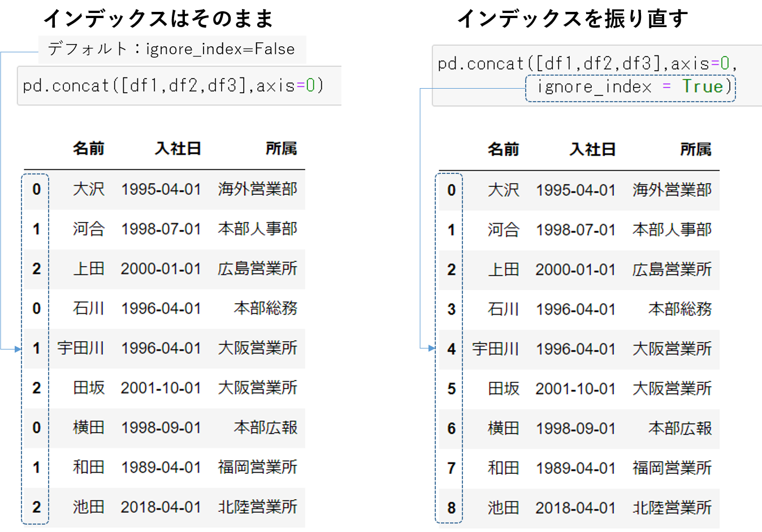Click 福岡営業所 cell in left table
762x532 pixels.
pos(257,467)
